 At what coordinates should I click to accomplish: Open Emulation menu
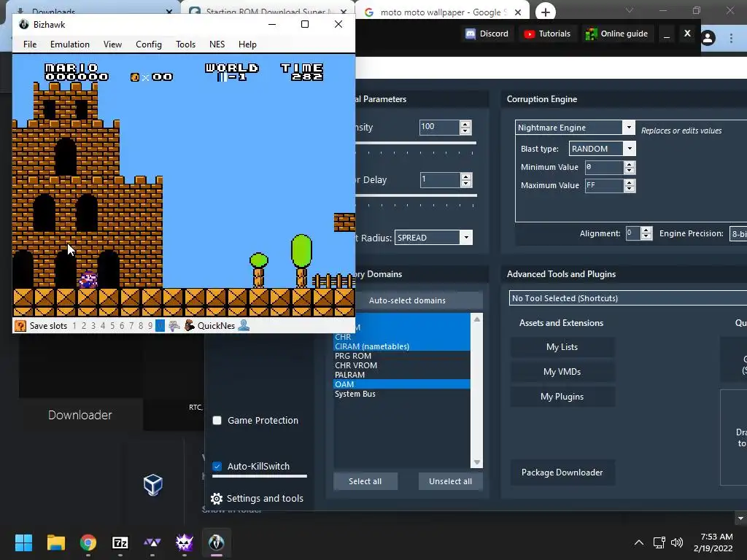coord(70,44)
